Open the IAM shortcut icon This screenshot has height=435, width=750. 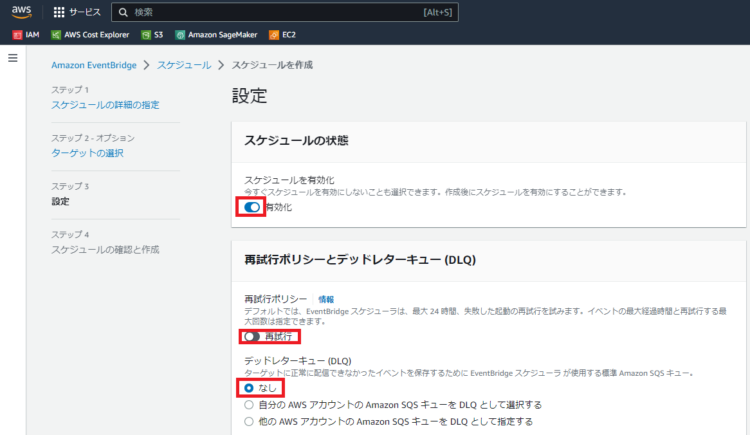(x=17, y=35)
